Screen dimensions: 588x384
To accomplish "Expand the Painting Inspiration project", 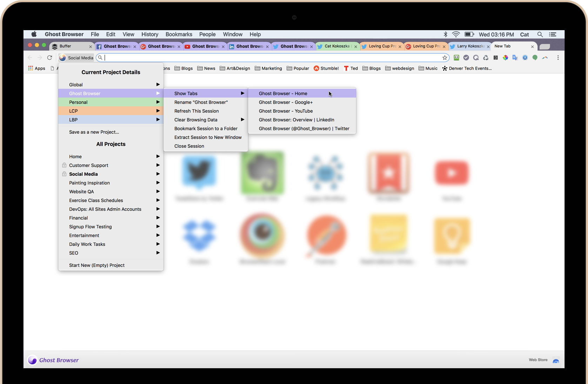I will [x=158, y=183].
